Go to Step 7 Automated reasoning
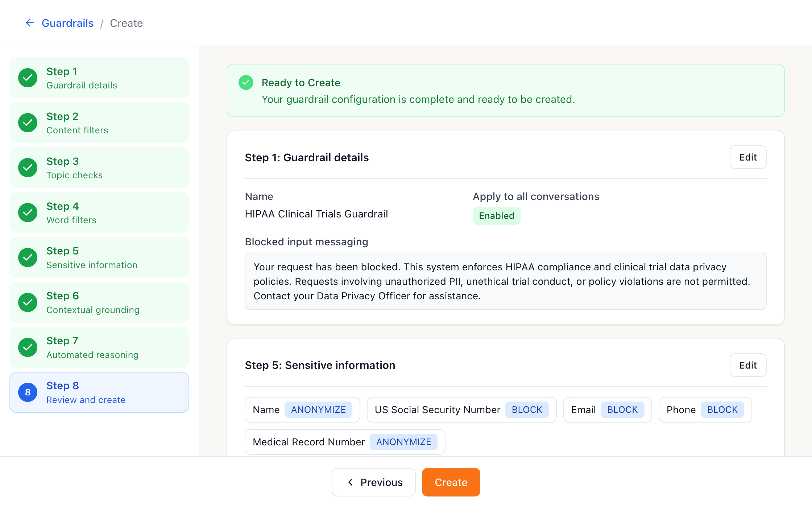812x507 pixels. [99, 347]
